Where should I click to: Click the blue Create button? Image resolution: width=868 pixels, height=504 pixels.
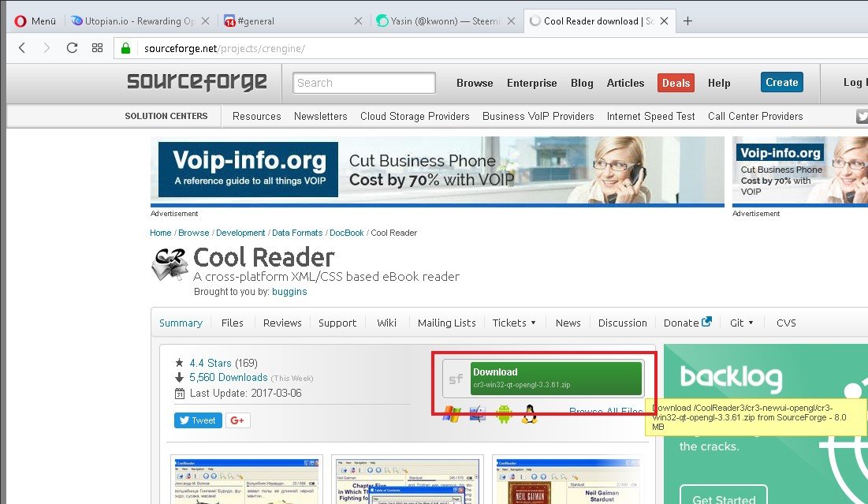coord(781,83)
